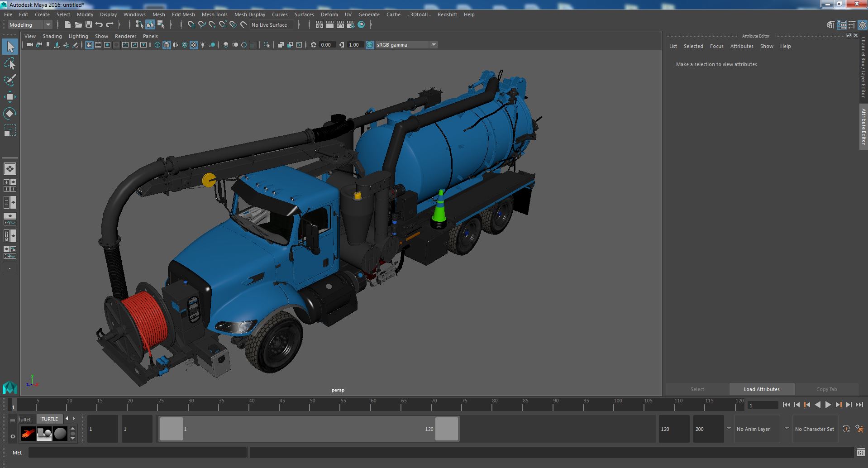
Task: Step forward one frame
Action: tap(849, 405)
